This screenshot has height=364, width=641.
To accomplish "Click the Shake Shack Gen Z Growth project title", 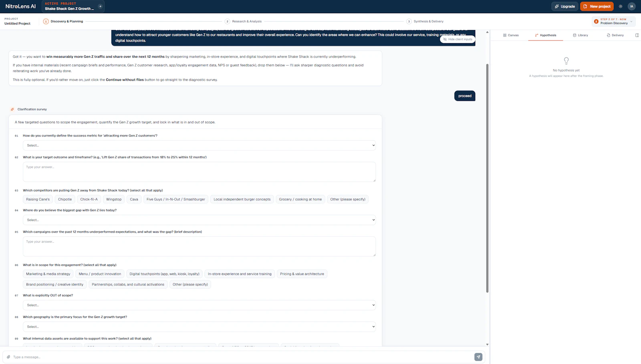I will 69,8.
